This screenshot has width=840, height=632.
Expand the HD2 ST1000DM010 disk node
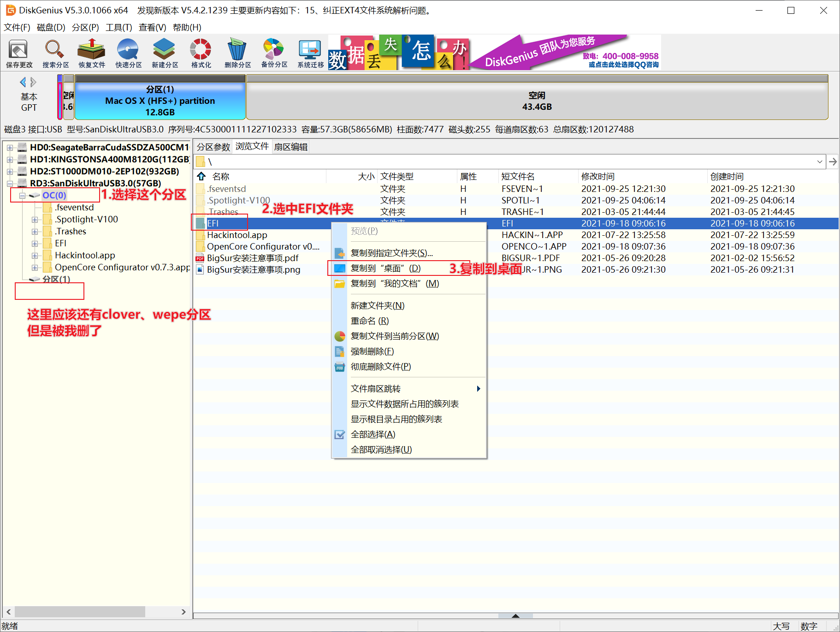tap(10, 172)
